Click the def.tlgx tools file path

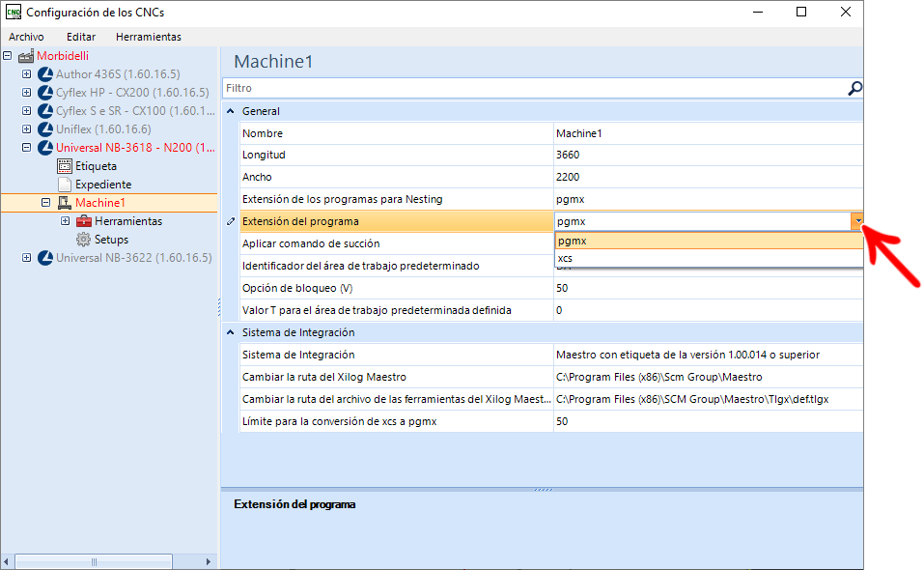[709, 399]
